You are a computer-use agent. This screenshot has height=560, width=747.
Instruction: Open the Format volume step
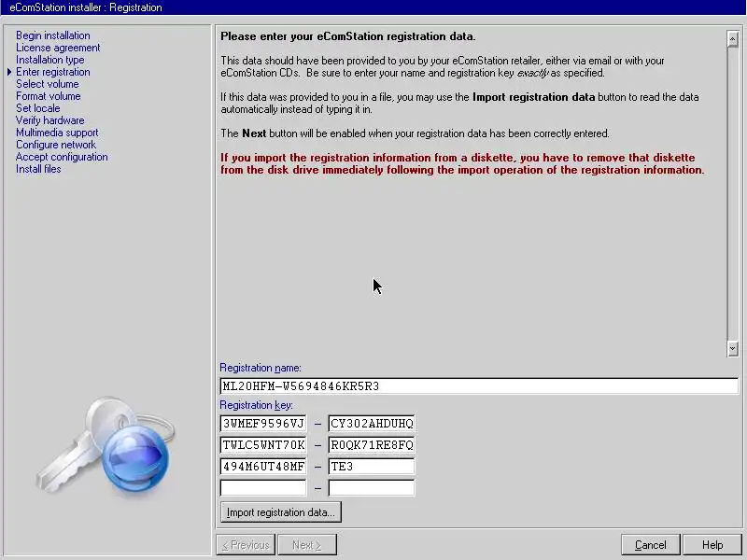pos(49,96)
